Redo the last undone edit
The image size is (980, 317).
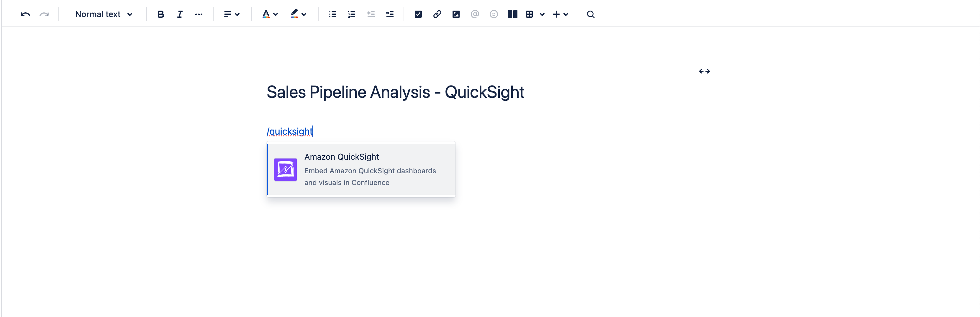[x=44, y=14]
